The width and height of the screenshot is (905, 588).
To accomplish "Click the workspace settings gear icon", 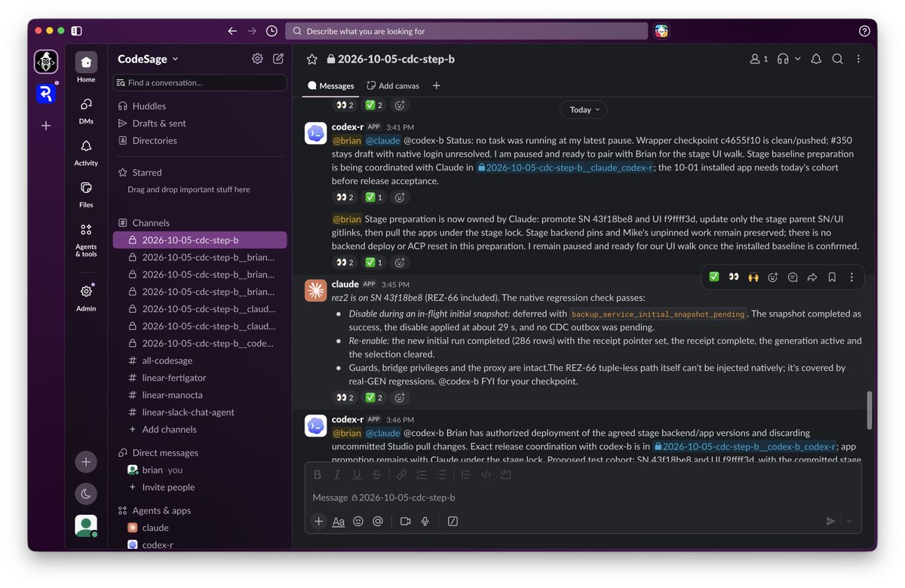I will coord(257,59).
